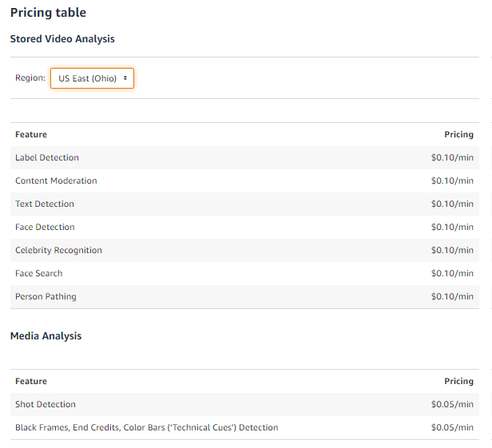Click Person Pathing's $0.10/min price
The image size is (492, 448).
[x=452, y=296]
